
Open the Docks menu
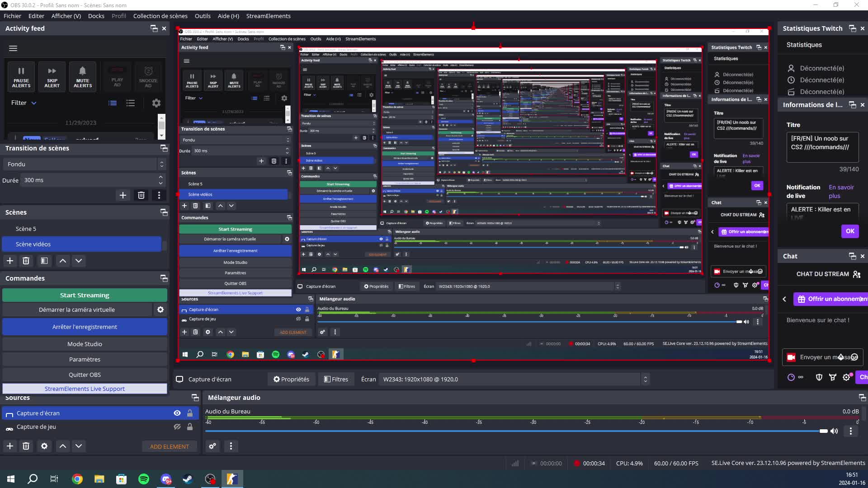96,16
